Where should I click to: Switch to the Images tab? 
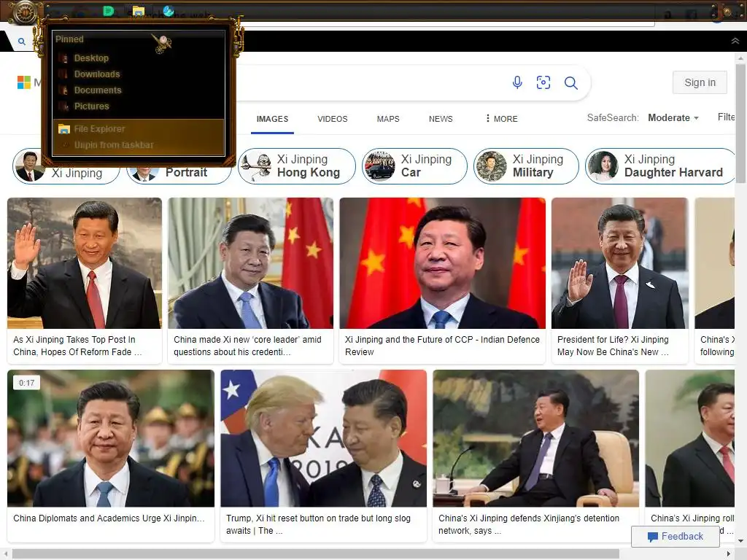click(272, 119)
